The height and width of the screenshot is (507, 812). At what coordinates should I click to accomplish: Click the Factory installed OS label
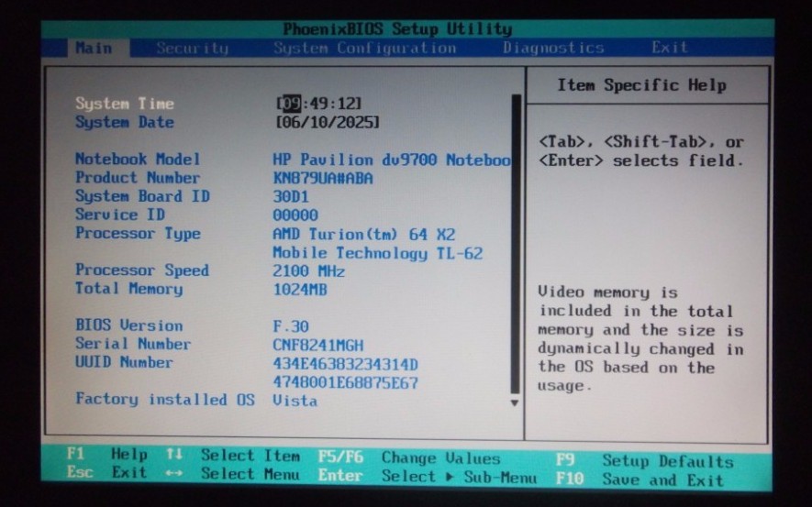[x=165, y=400]
